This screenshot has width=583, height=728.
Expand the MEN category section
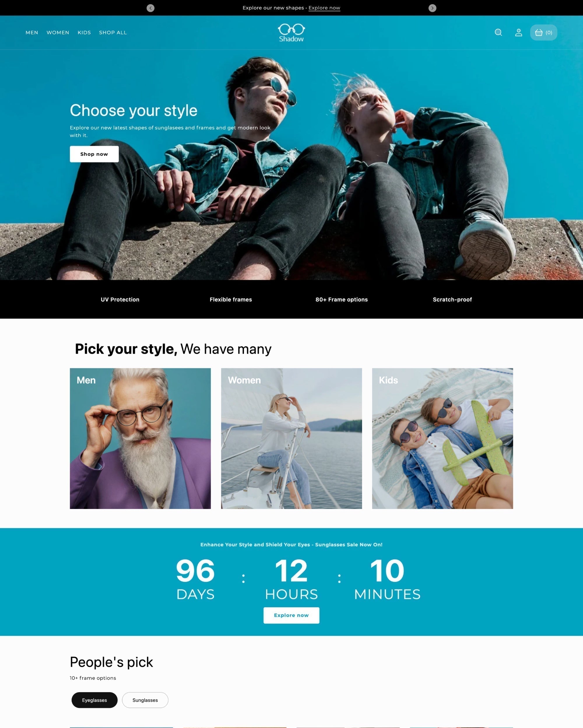(31, 32)
